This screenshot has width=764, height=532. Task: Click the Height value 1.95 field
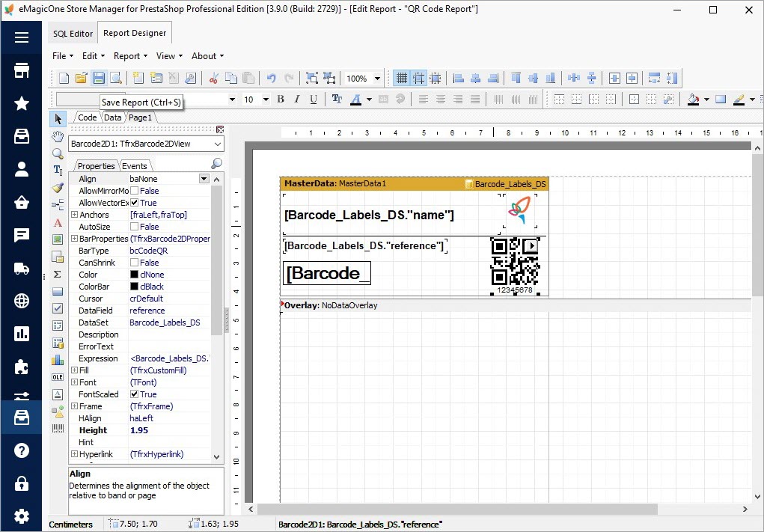169,430
